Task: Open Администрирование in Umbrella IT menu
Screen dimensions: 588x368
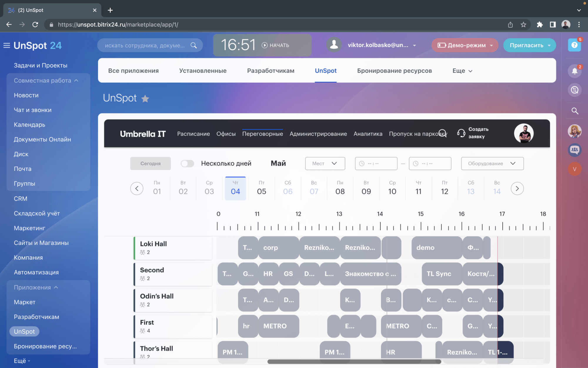Action: coord(318,134)
